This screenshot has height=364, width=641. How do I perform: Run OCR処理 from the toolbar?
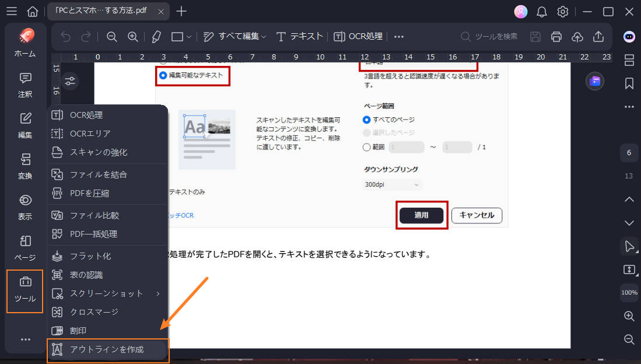tap(358, 36)
